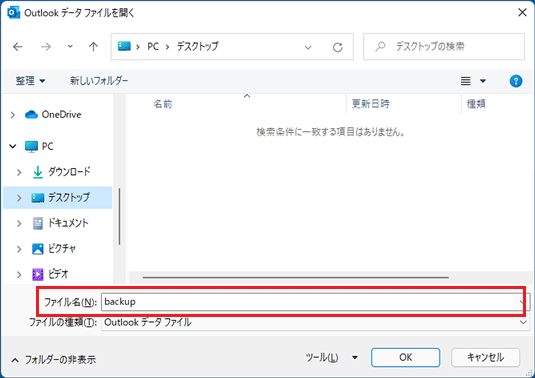Click the green download arrow icon
This screenshot has height=378, width=535.
(38, 172)
